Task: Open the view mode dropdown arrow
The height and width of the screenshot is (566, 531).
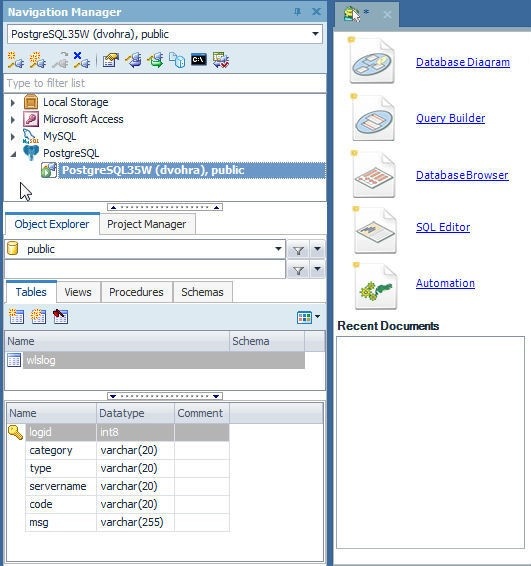Action: pos(317,317)
